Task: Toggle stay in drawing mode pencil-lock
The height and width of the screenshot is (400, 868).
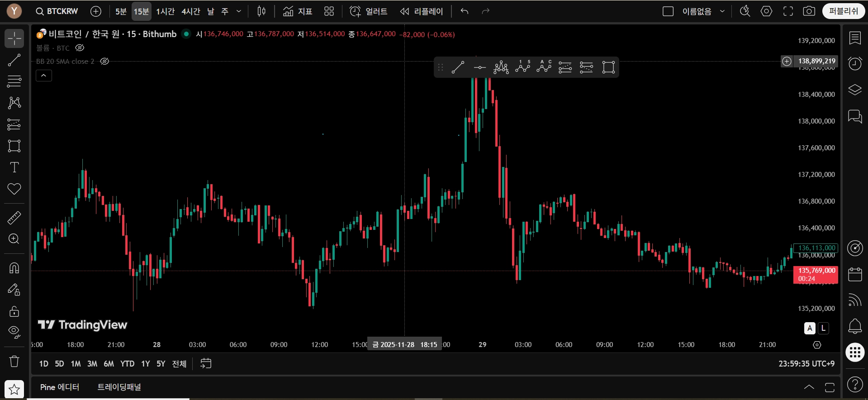Action: [14, 290]
